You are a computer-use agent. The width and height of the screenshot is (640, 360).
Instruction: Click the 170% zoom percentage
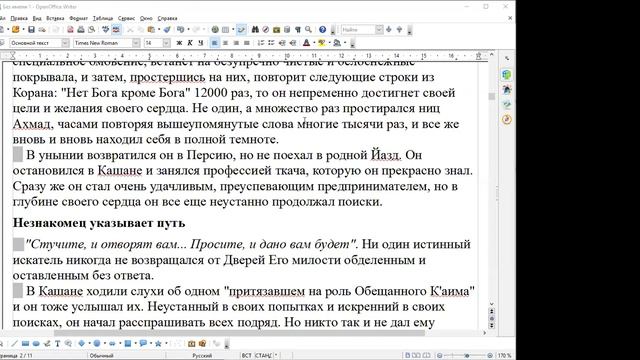pyautogui.click(x=504, y=356)
